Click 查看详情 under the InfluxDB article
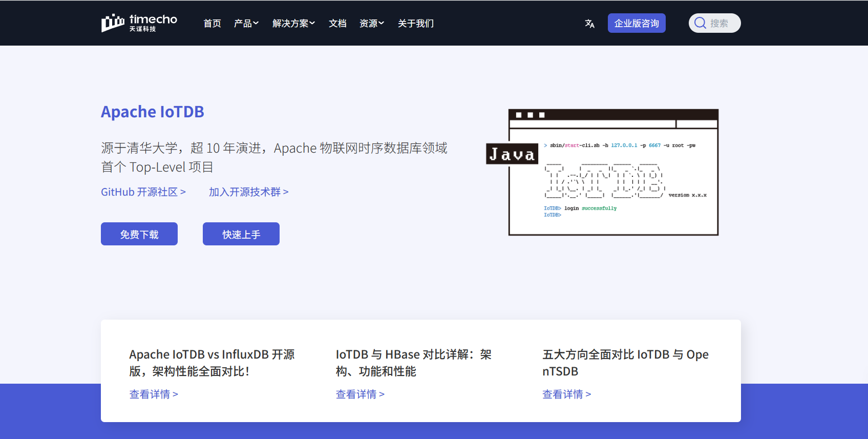 [154, 394]
